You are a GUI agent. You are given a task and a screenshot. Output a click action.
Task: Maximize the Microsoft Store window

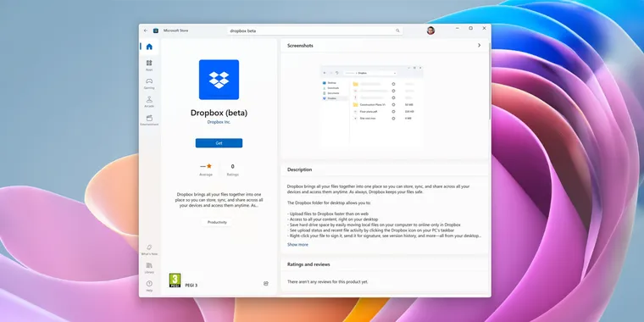[x=470, y=28]
